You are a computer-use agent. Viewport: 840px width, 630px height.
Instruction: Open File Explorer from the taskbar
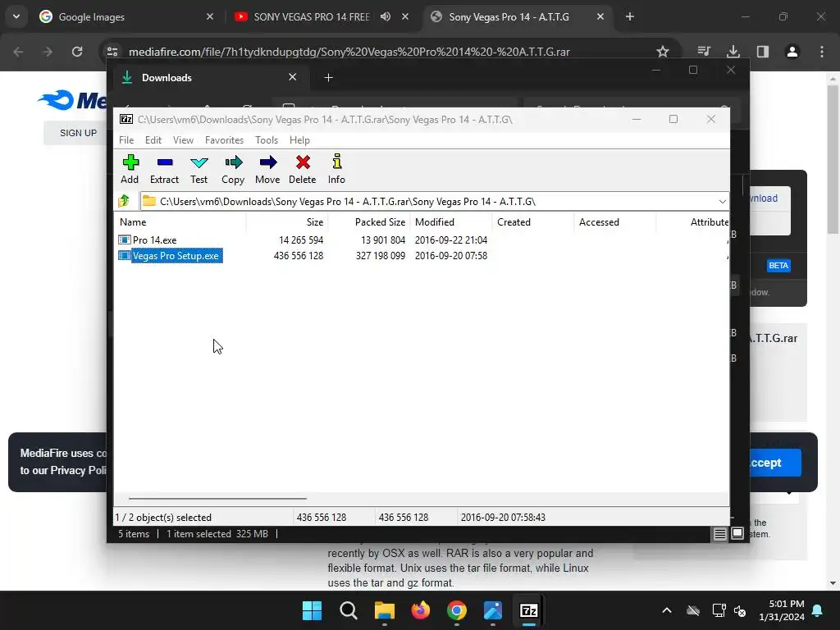coord(384,610)
